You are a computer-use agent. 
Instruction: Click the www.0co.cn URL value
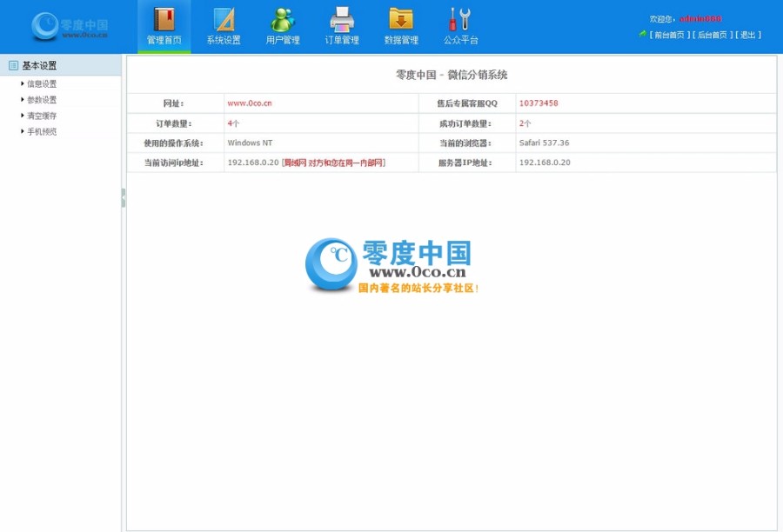pyautogui.click(x=250, y=103)
